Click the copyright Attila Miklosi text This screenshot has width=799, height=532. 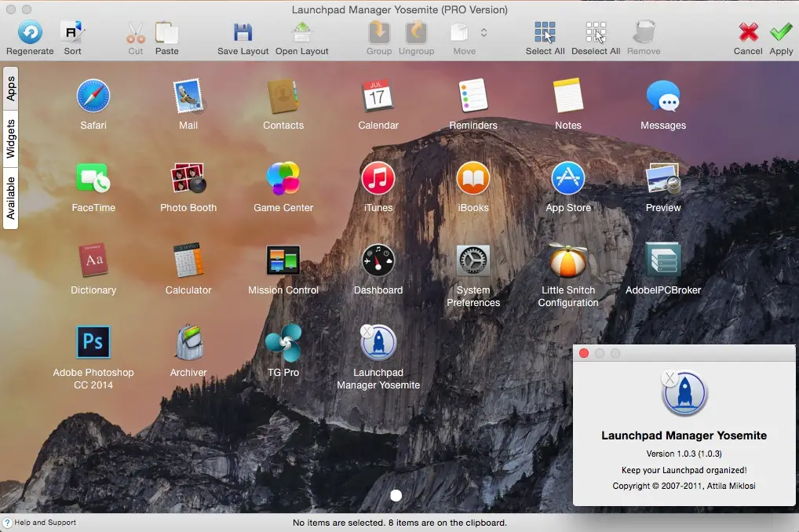[x=684, y=486]
